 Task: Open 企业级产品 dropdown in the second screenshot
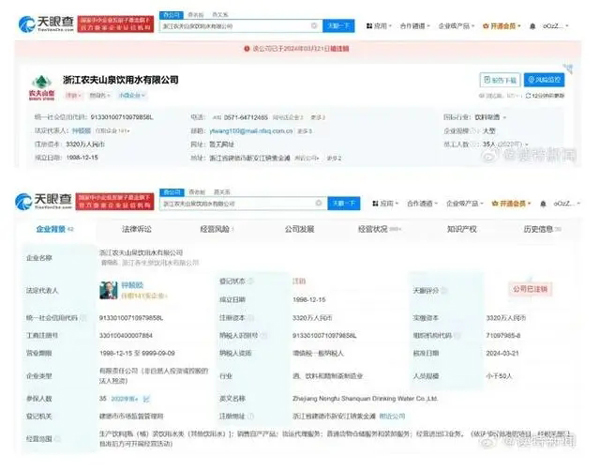[x=465, y=203]
